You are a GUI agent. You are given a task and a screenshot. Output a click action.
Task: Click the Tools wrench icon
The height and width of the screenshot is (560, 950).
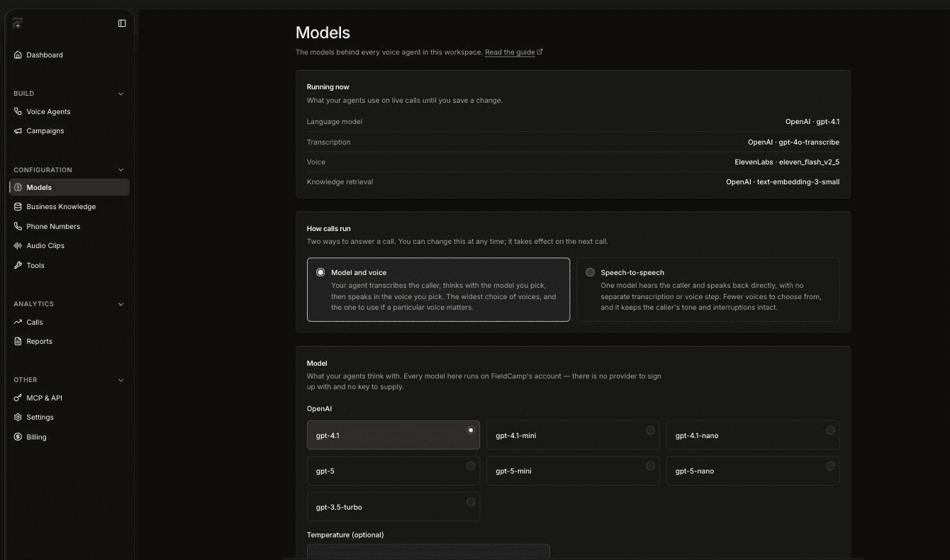(18, 265)
